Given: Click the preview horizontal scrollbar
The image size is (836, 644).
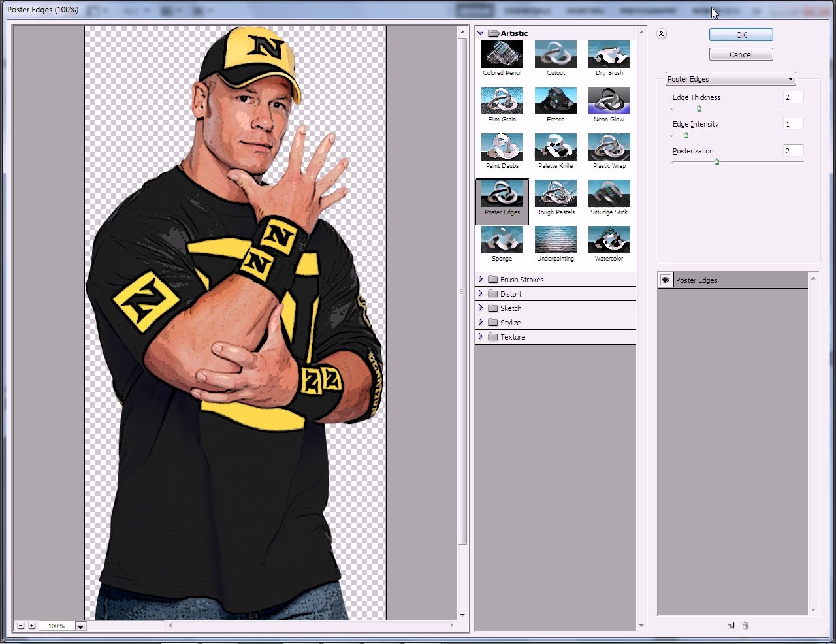Looking at the screenshot, I should [x=311, y=626].
